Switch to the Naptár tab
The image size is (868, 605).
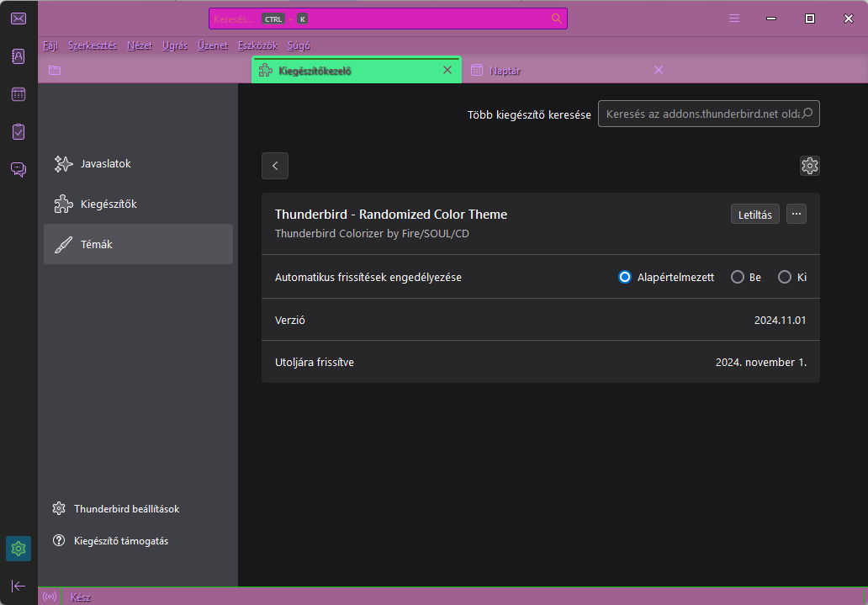568,71
